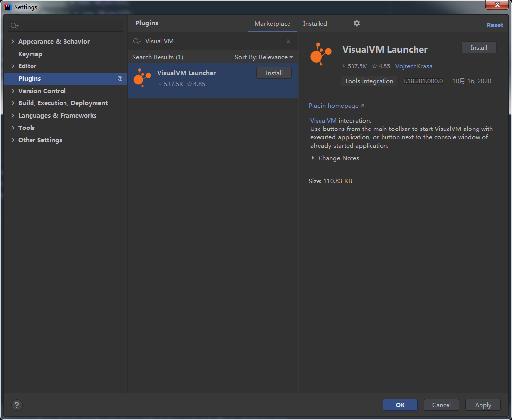Clear the plugin search with the X icon
Image resolution: width=512 pixels, height=420 pixels.
(x=288, y=41)
